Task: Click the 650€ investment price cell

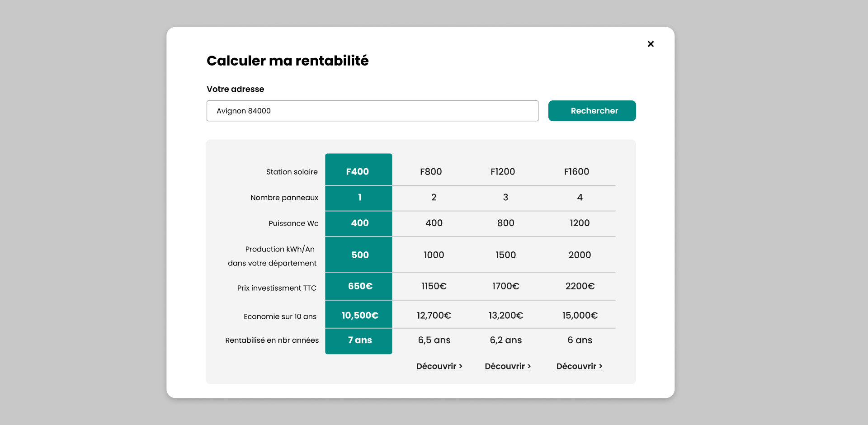Action: click(x=360, y=286)
